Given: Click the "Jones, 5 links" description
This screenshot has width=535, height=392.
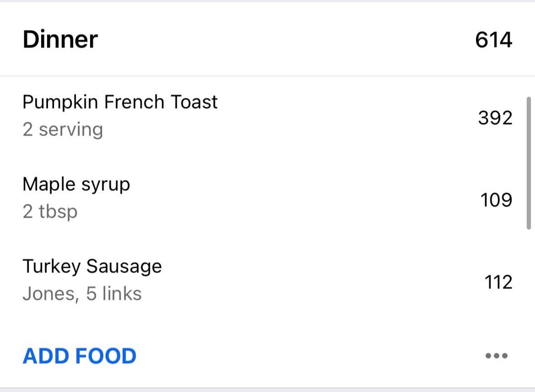Looking at the screenshot, I should point(82,294).
